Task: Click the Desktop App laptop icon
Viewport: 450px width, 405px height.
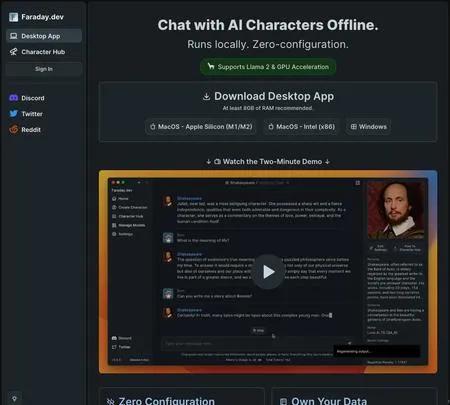Action: pyautogui.click(x=13, y=36)
